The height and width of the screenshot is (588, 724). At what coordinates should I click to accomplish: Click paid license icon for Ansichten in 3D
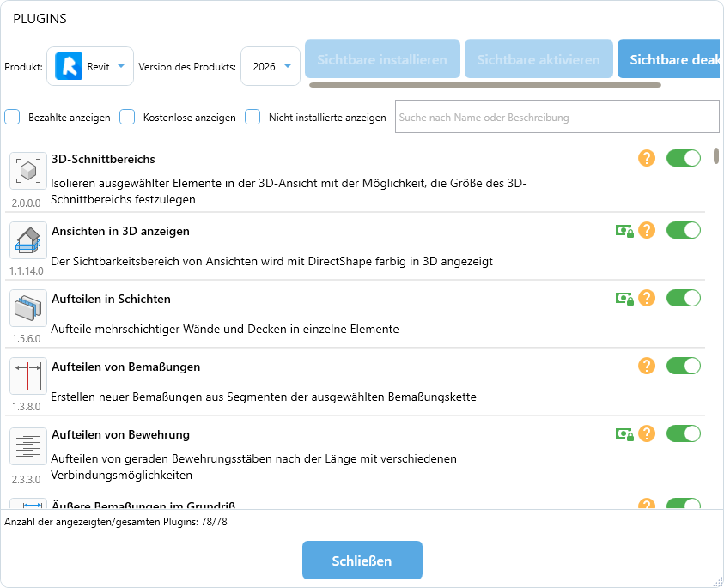[624, 231]
